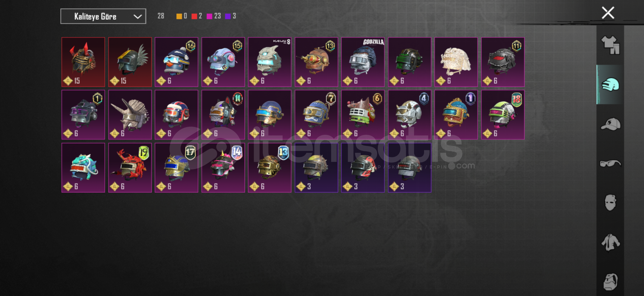The width and height of the screenshot is (644, 296).
Task: Select the face mask category
Action: coord(610,203)
